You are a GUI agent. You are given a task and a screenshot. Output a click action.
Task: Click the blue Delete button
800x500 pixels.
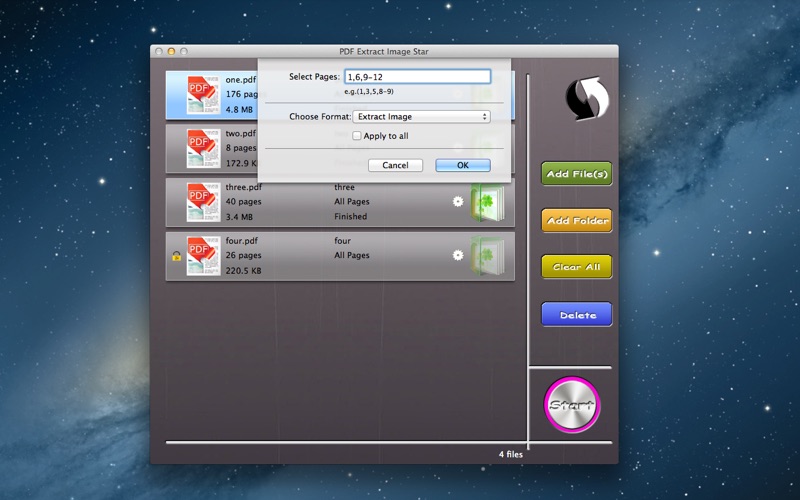tap(577, 314)
